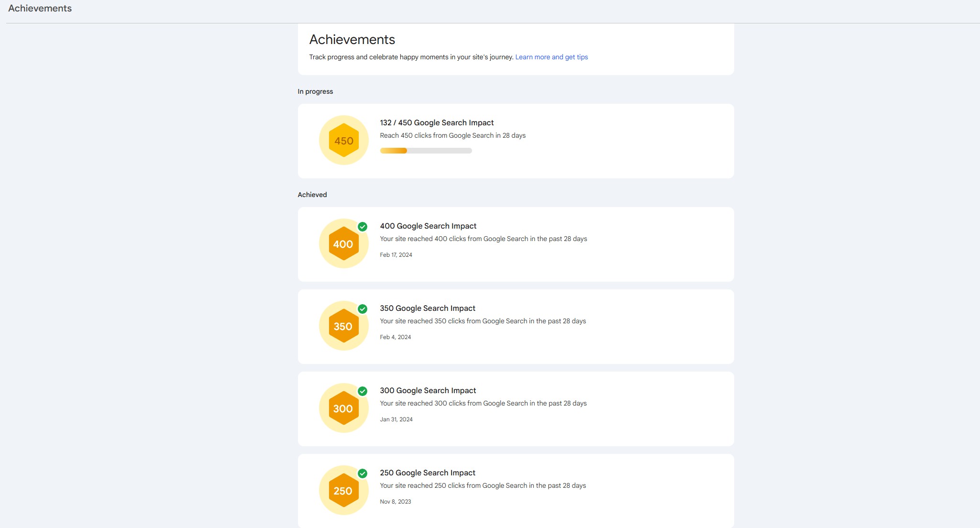Click green checkmark on 300 badge
Screen dimensions: 980x528
pyautogui.click(x=363, y=391)
